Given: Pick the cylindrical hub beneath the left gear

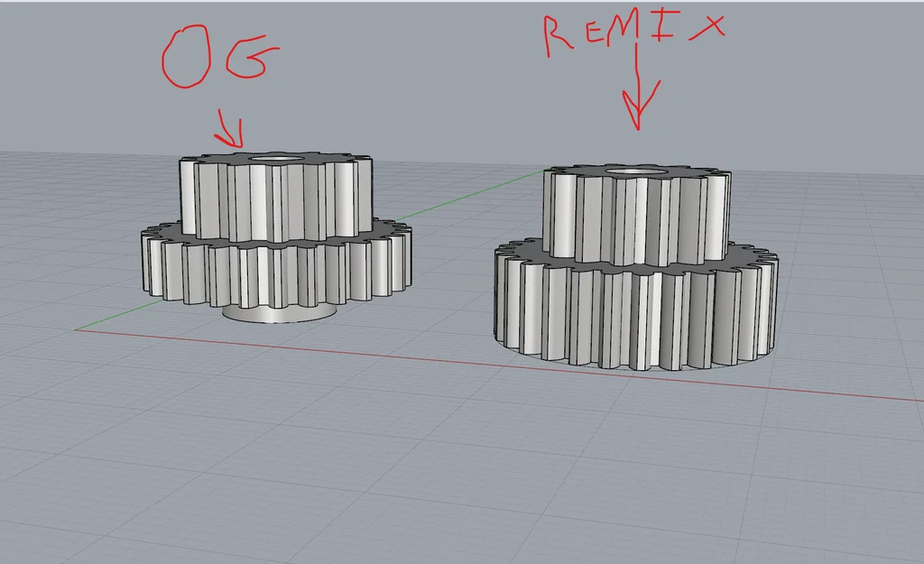Looking at the screenshot, I should coord(280,314).
